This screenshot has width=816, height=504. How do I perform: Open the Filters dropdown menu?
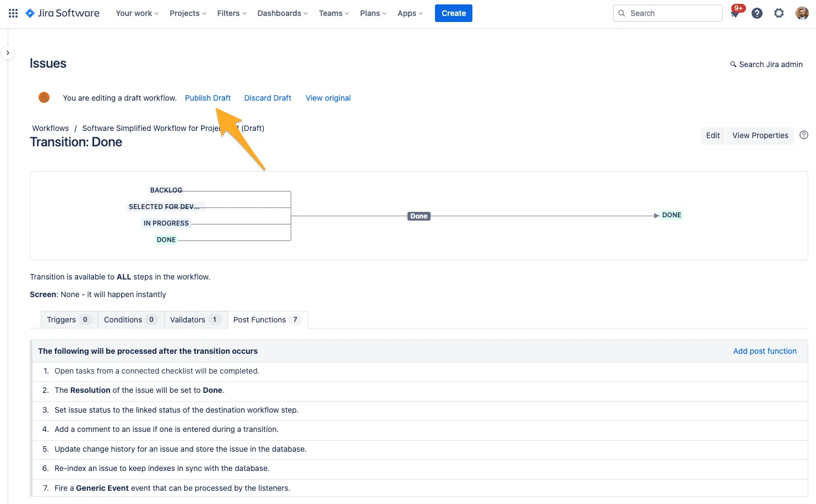click(x=232, y=13)
